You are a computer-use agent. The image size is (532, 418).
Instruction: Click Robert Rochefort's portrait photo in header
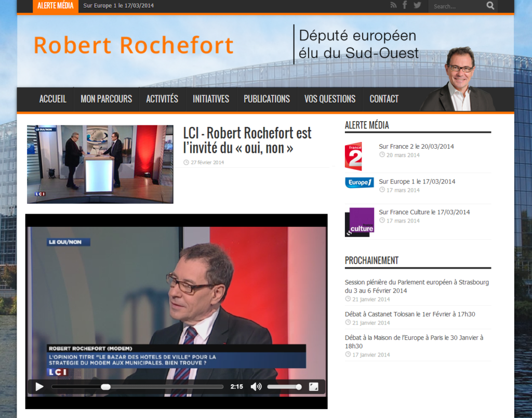[x=457, y=79]
